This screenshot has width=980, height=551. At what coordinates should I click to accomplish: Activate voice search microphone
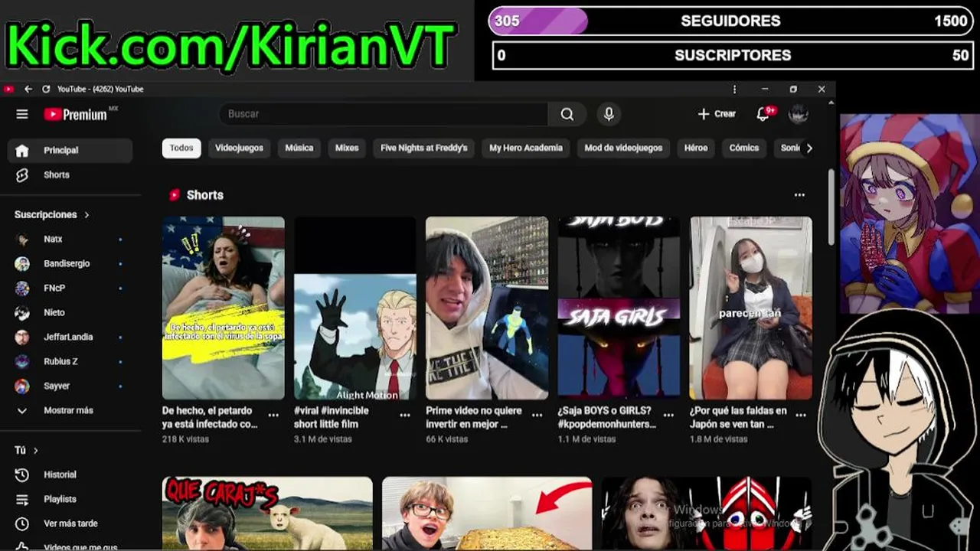(609, 114)
